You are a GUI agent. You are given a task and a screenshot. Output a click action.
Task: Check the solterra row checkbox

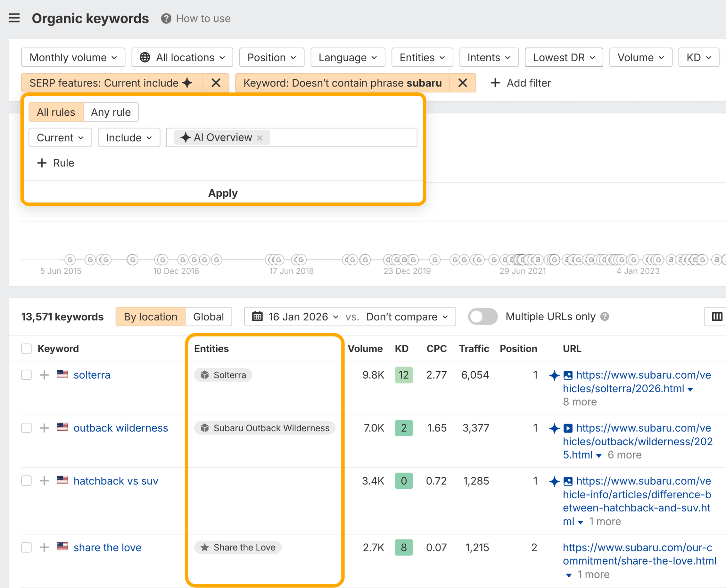(26, 375)
